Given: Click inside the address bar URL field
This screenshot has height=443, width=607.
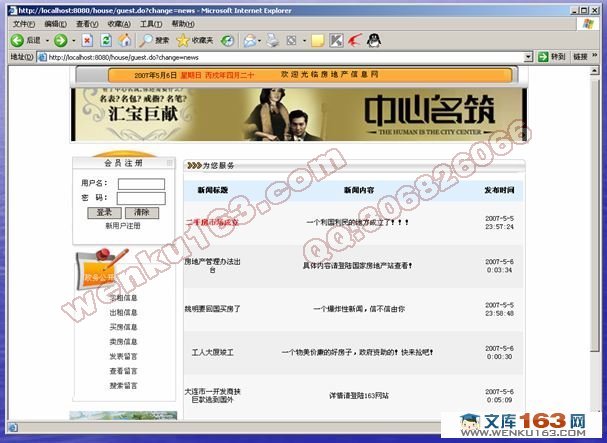Looking at the screenshot, I should [x=285, y=57].
